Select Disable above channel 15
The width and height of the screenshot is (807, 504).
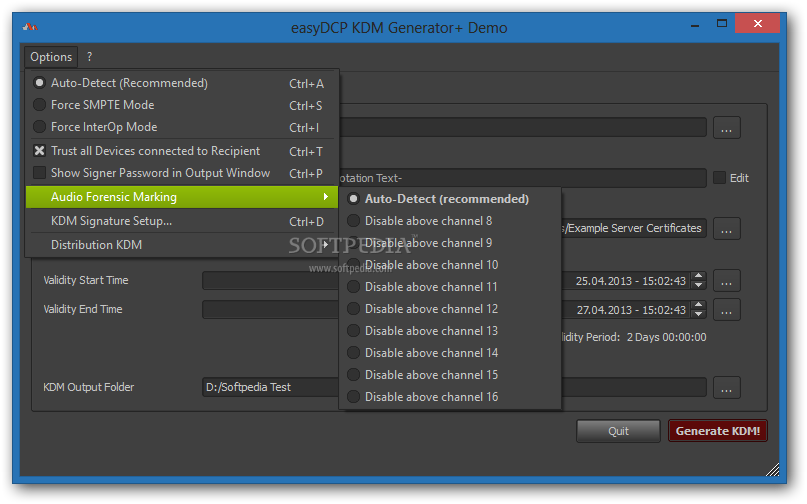pyautogui.click(x=450, y=375)
